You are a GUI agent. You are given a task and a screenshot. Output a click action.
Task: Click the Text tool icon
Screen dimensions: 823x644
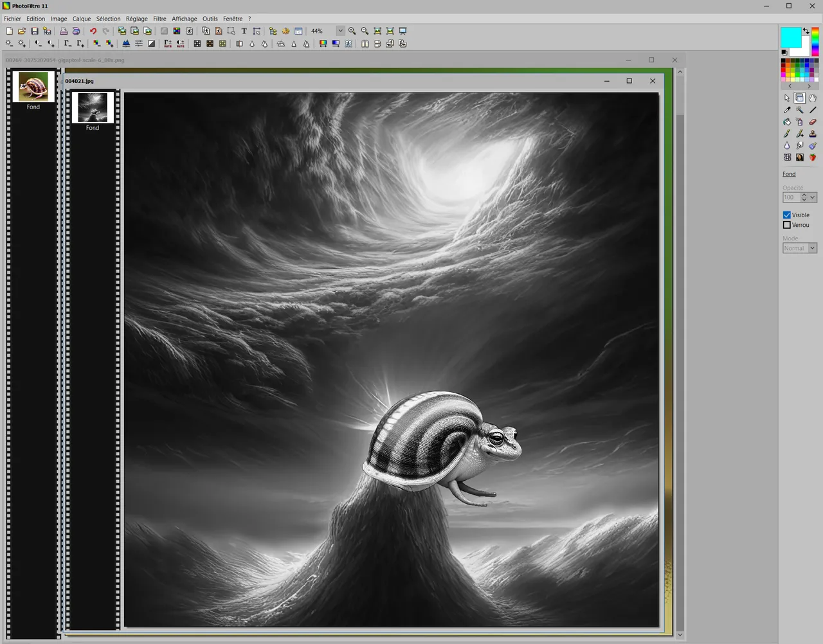244,31
